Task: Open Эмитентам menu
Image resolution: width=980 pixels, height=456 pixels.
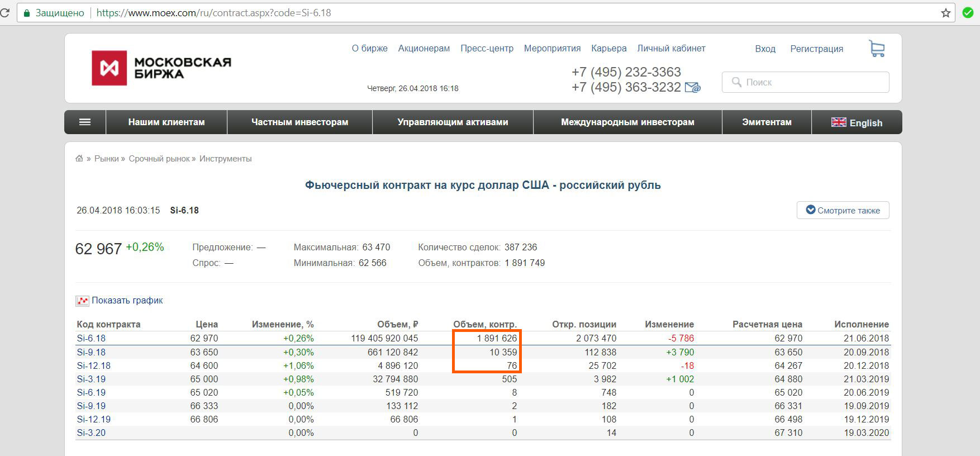Action: (767, 122)
